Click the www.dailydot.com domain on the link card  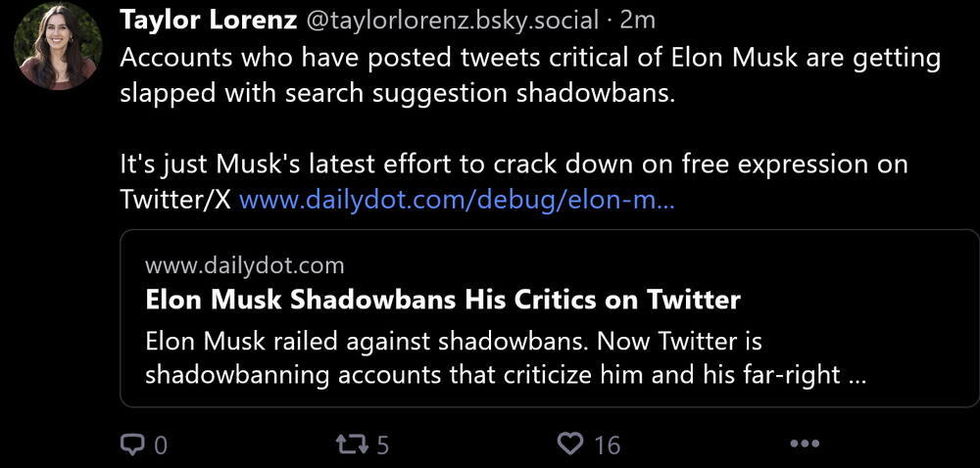[x=244, y=265]
